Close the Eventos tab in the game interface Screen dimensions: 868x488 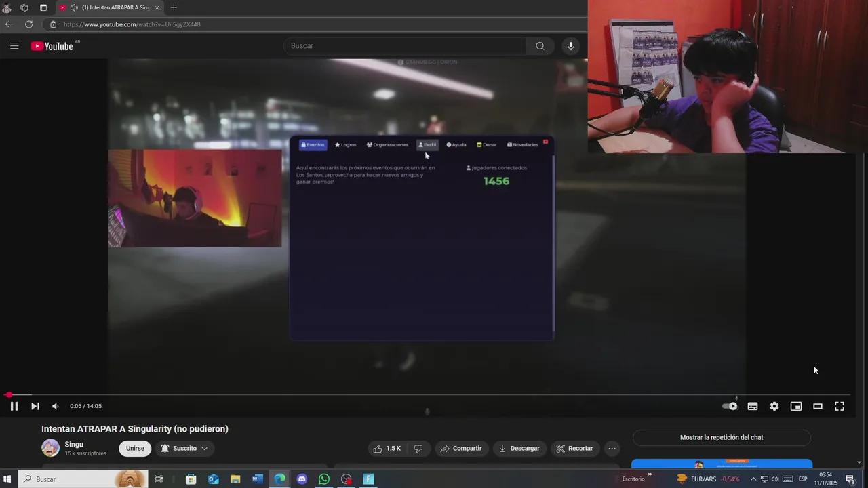[545, 142]
